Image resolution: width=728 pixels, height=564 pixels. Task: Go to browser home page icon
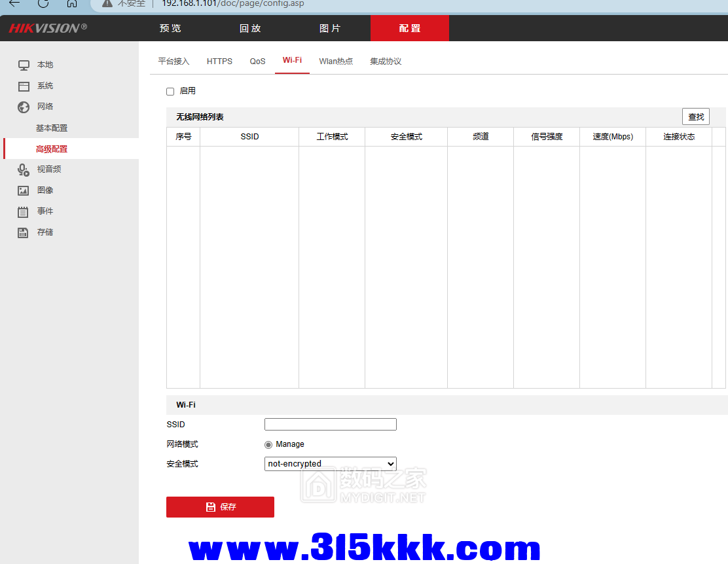[x=72, y=3]
